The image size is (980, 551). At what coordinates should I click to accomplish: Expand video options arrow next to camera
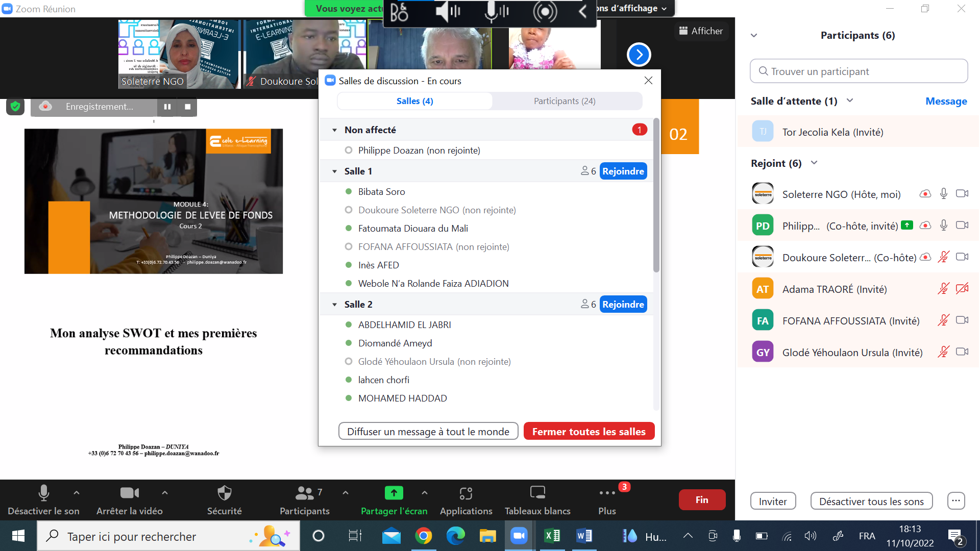(164, 493)
